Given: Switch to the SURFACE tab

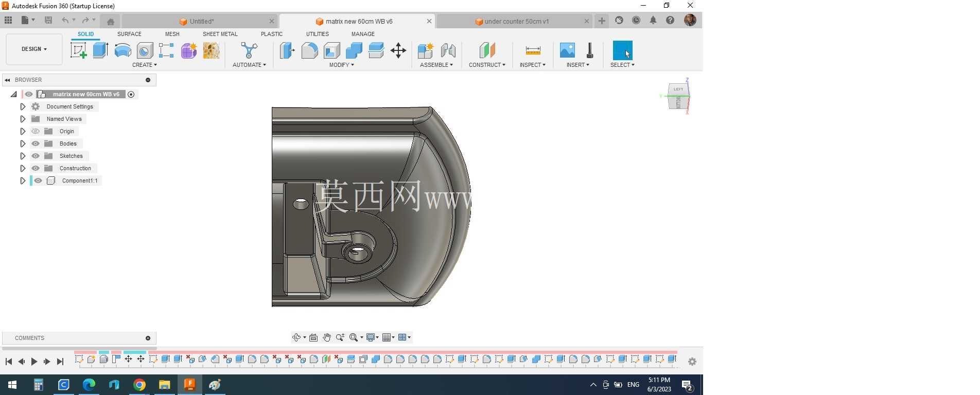Looking at the screenshot, I should tap(129, 34).
